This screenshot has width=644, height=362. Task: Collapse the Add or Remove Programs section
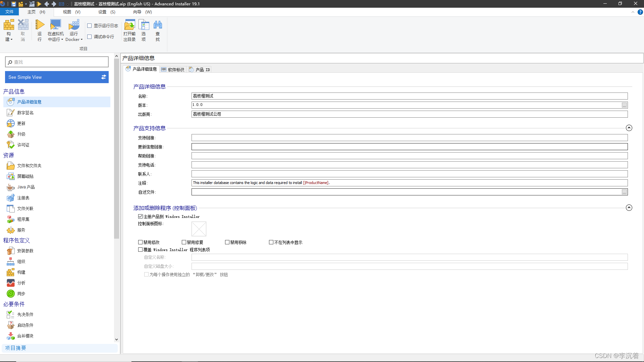629,208
